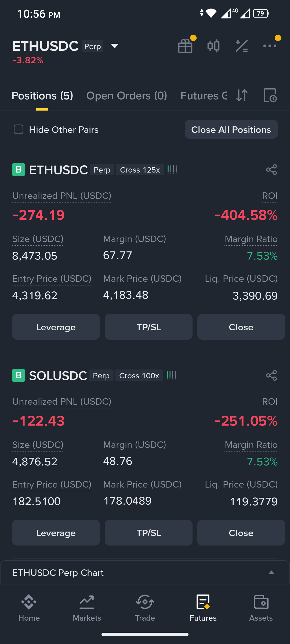The width and height of the screenshot is (290, 644).
Task: Tap Close All Positions button
Action: click(231, 130)
